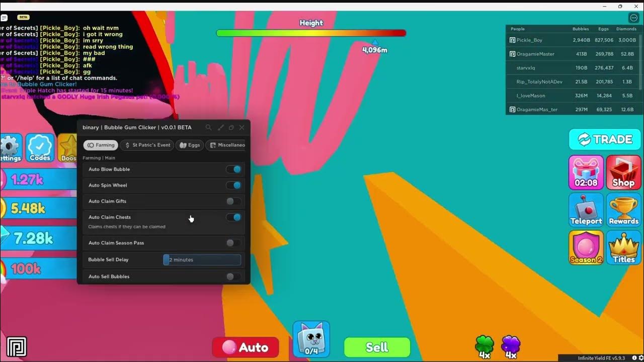Enable the Auto Claim Season Pass toggle
Screen dimensions: 644x362
pyautogui.click(x=233, y=243)
